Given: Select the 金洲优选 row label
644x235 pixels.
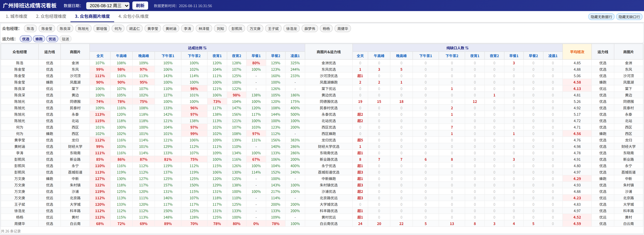Looking at the screenshot, I should click(328, 63).
